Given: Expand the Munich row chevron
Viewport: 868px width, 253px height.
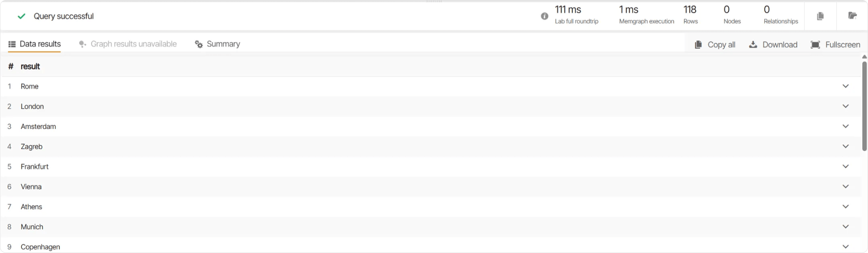Looking at the screenshot, I should [846, 227].
